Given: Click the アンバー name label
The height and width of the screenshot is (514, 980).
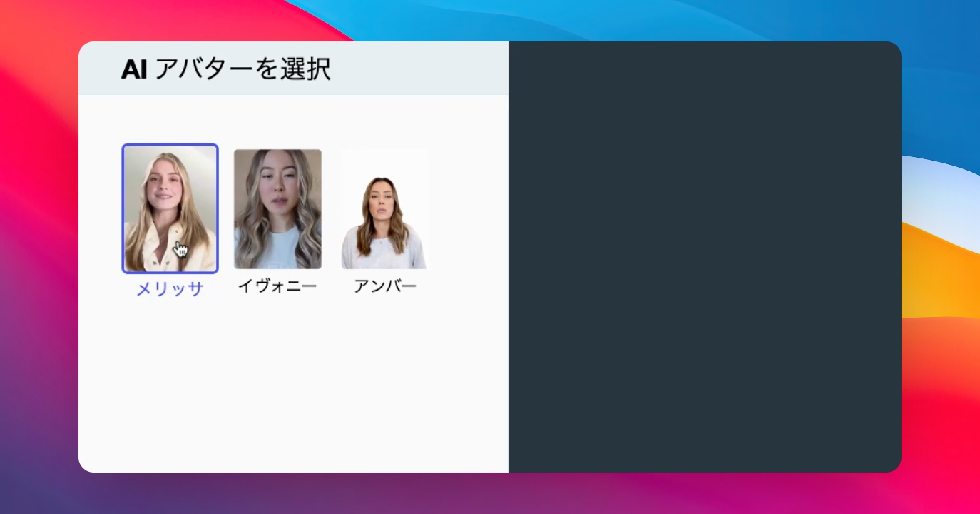Looking at the screenshot, I should 384,285.
